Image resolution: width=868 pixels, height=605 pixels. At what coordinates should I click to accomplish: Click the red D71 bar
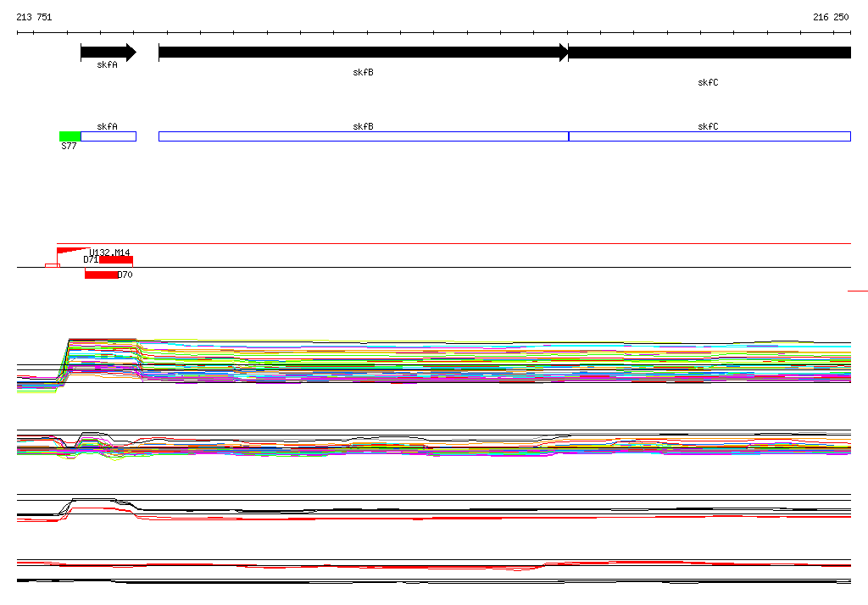[x=116, y=260]
